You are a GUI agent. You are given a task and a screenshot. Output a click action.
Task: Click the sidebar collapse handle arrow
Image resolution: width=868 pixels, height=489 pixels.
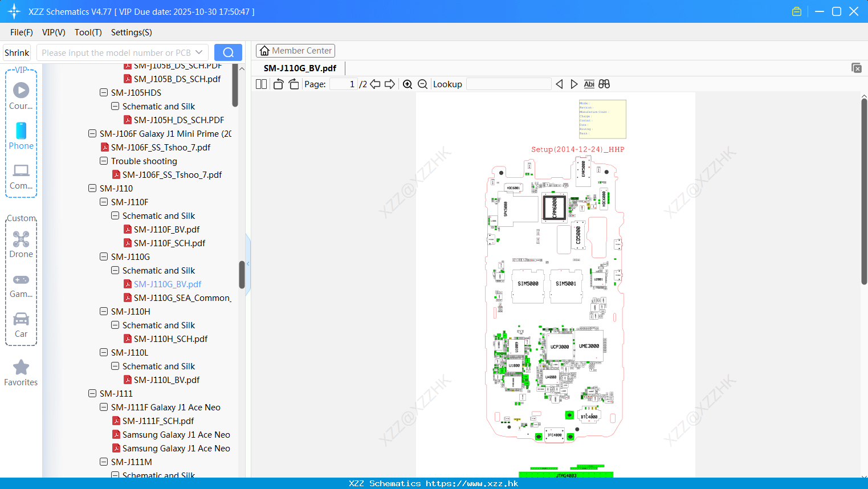[248, 264]
